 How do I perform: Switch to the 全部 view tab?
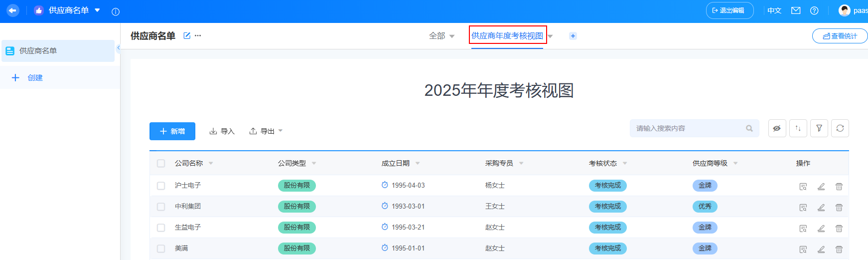pyautogui.click(x=437, y=36)
